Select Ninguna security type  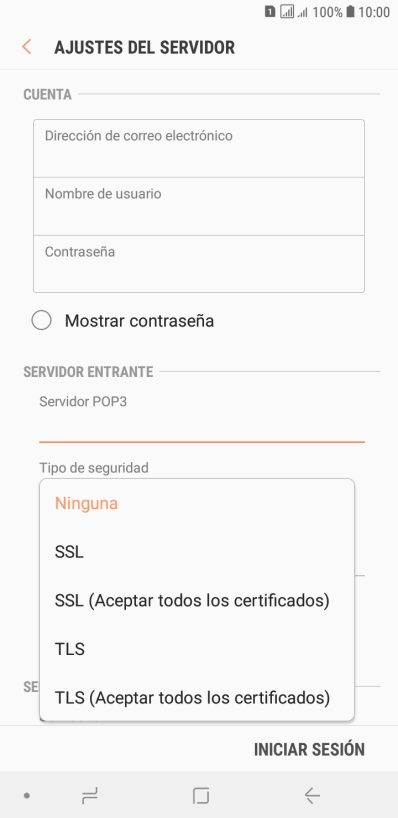coord(197,503)
